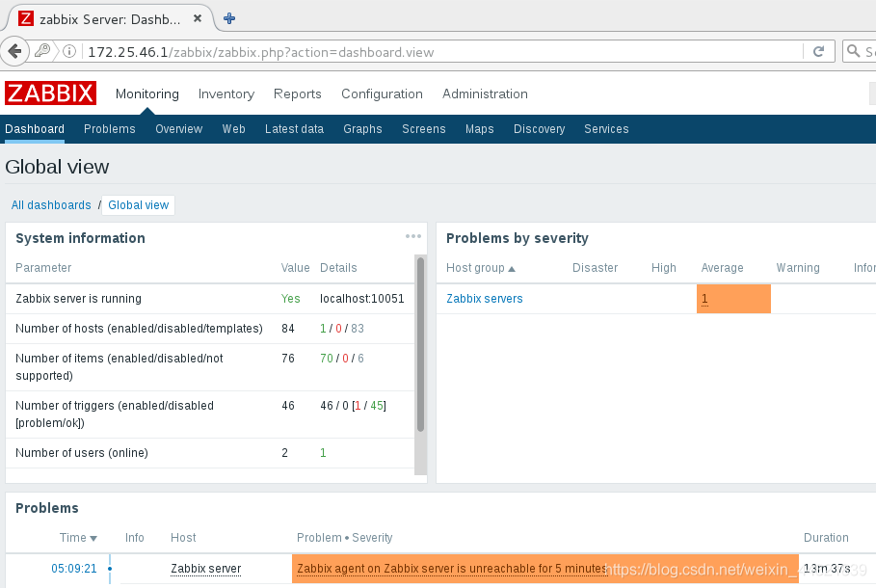Click the browser back arrow button
Viewport: 876px width, 588px height.
click(15, 51)
